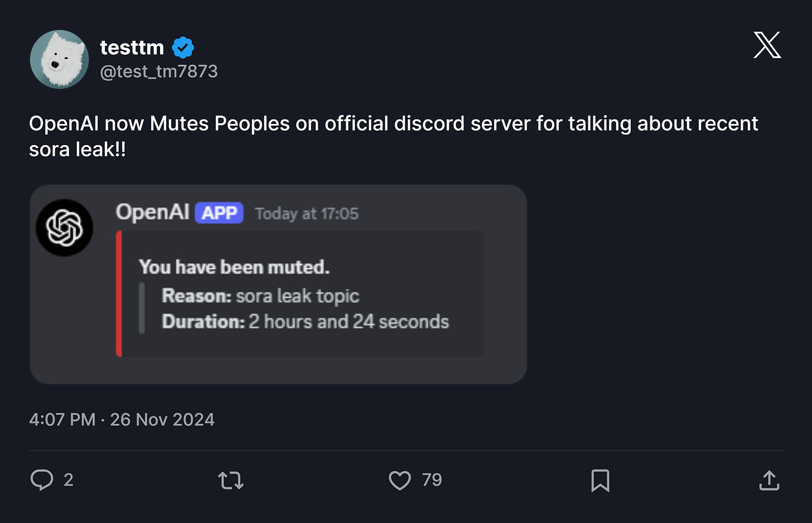812x523 pixels.
Task: Click the Today at 17:05 message timestamp
Action: click(307, 214)
